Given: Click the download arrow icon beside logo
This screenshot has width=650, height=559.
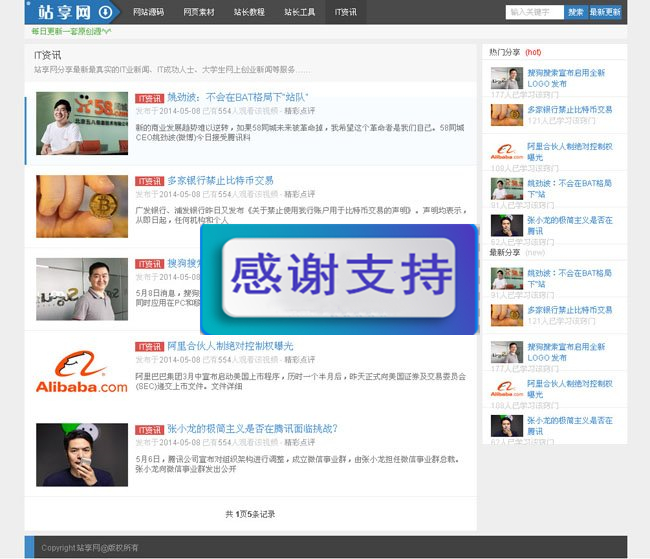Looking at the screenshot, I should 106,12.
